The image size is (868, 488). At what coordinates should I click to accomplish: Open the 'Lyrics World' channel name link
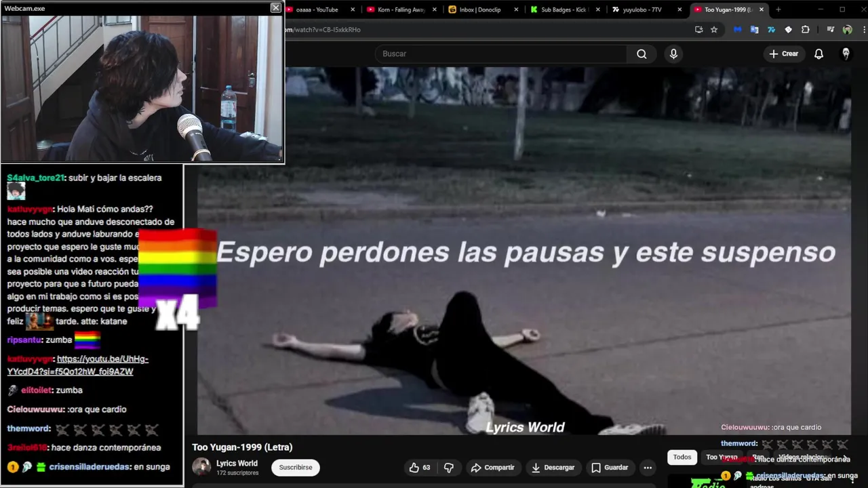click(x=237, y=464)
